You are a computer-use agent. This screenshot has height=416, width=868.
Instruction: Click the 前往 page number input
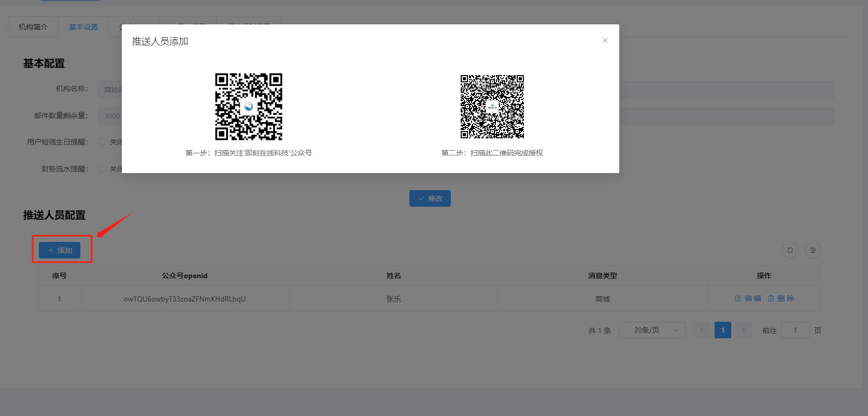point(795,330)
